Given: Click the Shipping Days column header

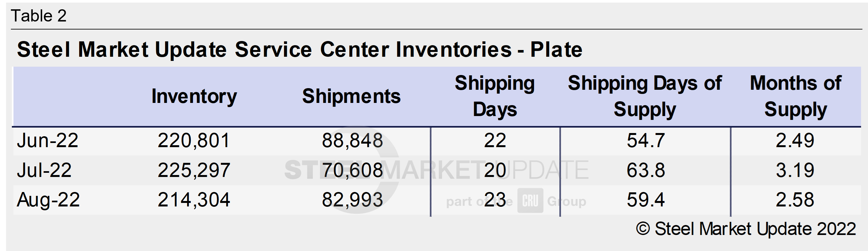Looking at the screenshot, I should [x=495, y=96].
